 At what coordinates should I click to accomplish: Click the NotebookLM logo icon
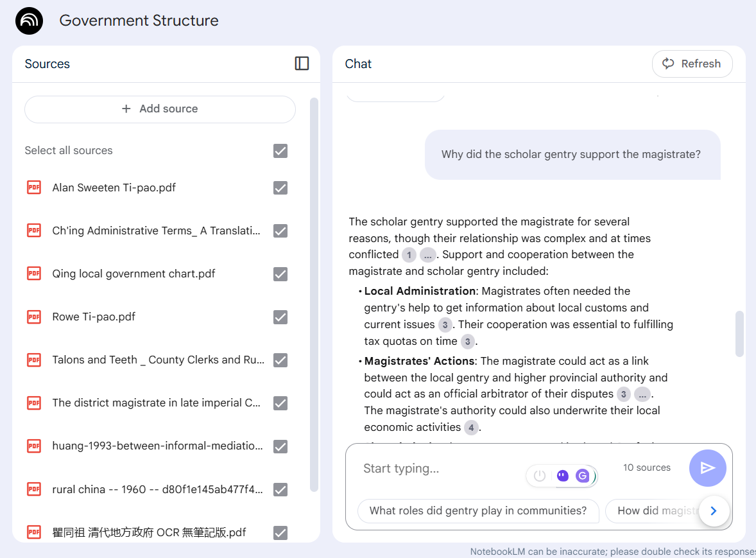click(29, 21)
